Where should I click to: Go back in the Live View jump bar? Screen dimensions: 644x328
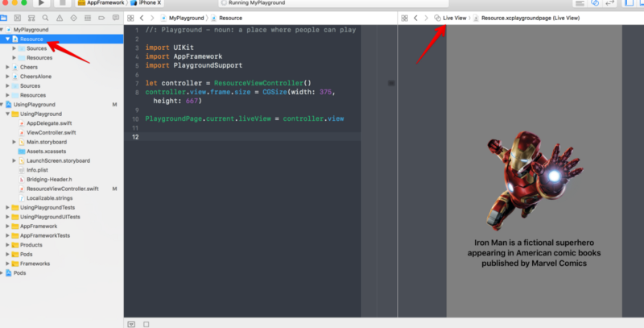(x=415, y=18)
